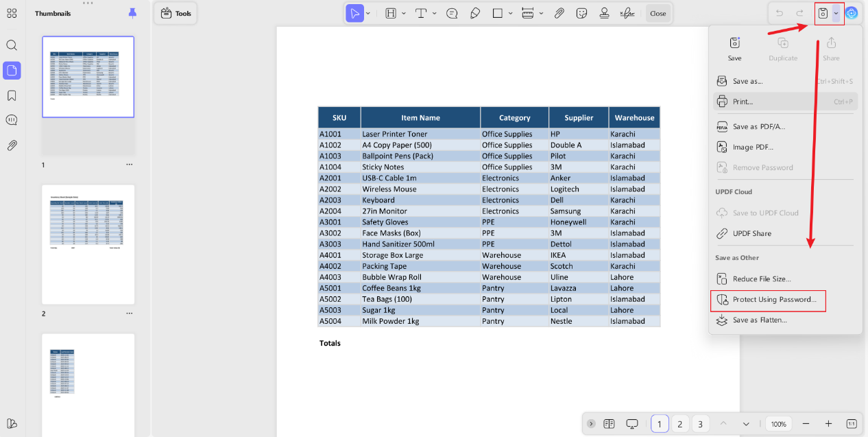The image size is (868, 437).
Task: Choose Save as Flatten...
Action: (785, 320)
